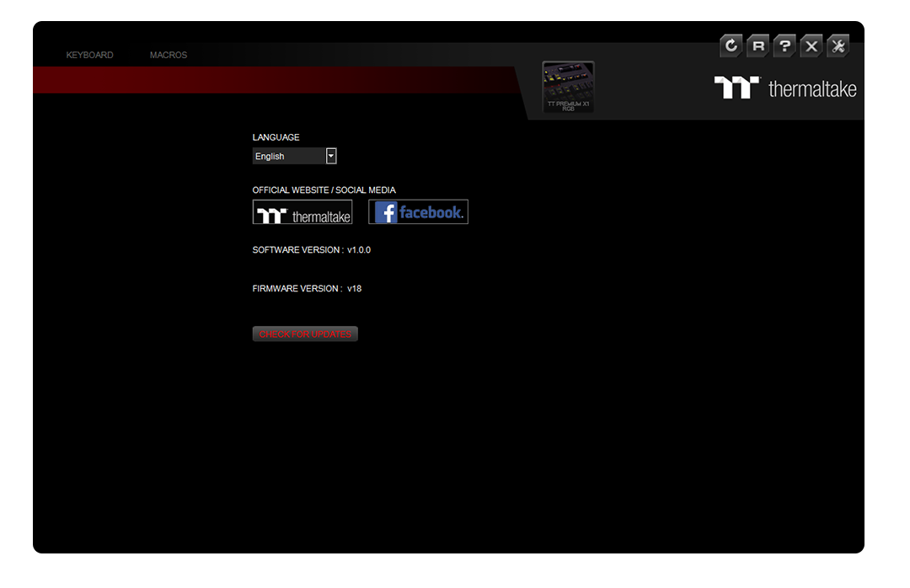Click the software version v1.0.0 text
Viewport: 910px width, 588px height.
(359, 250)
